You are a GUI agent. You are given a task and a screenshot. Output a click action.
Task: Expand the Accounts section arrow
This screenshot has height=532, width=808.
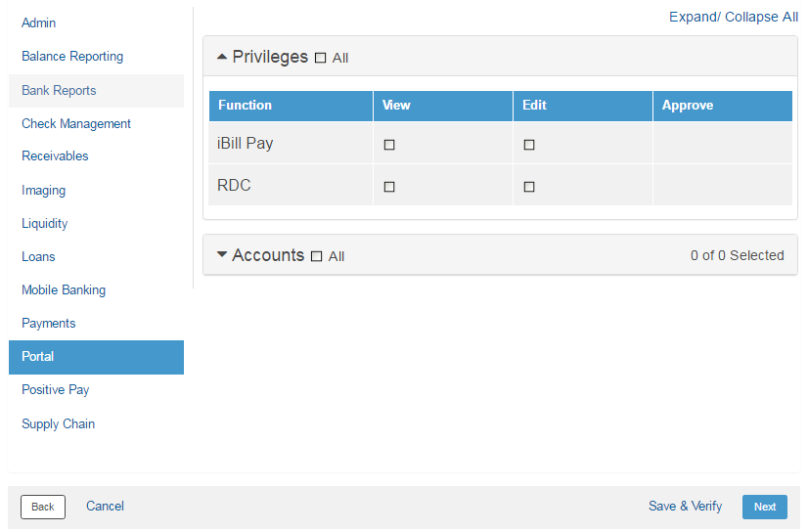[x=222, y=255]
